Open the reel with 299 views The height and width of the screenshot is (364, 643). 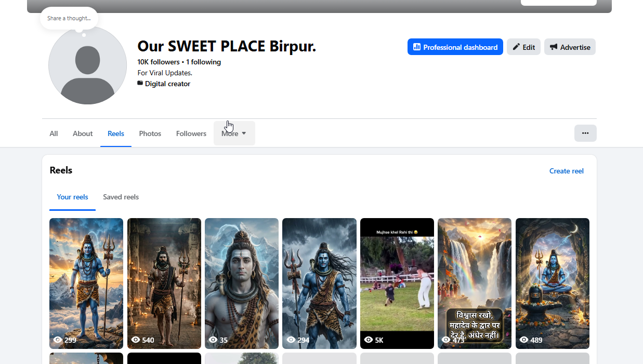(x=86, y=284)
